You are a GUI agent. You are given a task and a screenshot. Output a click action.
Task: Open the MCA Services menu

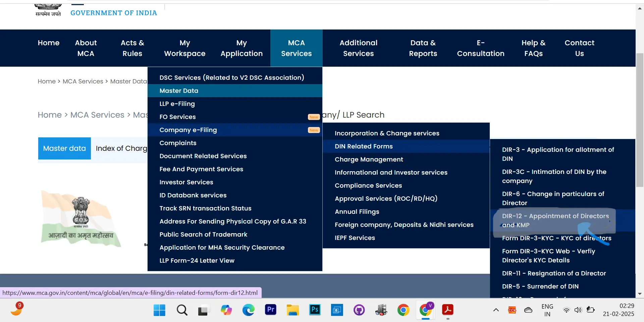[x=297, y=48]
